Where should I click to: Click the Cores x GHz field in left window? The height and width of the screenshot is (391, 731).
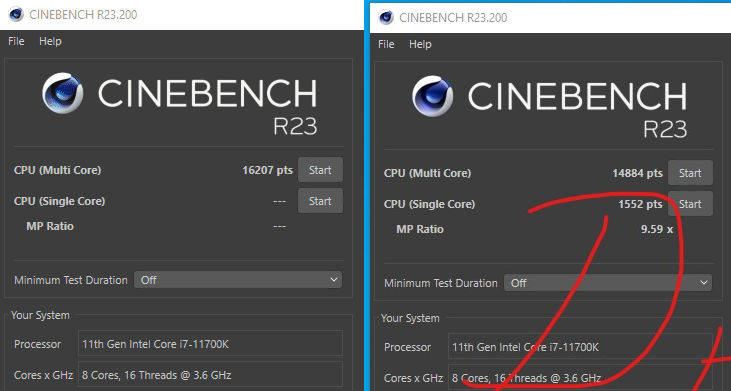coord(210,375)
